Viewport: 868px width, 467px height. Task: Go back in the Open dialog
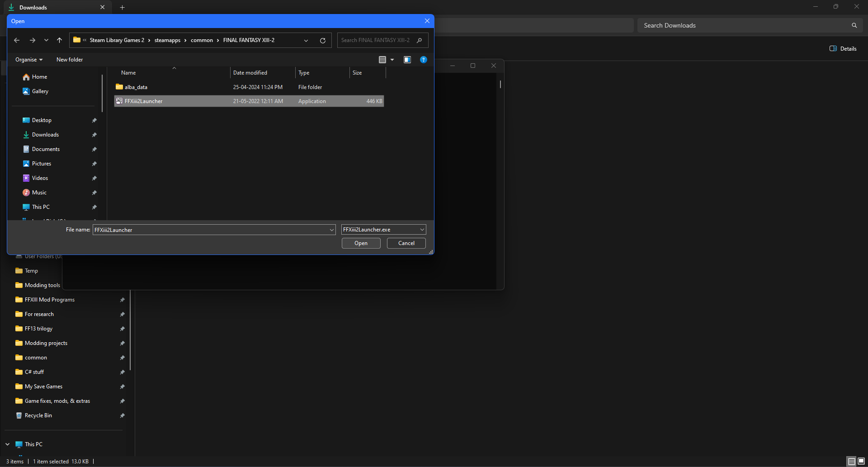(17, 40)
